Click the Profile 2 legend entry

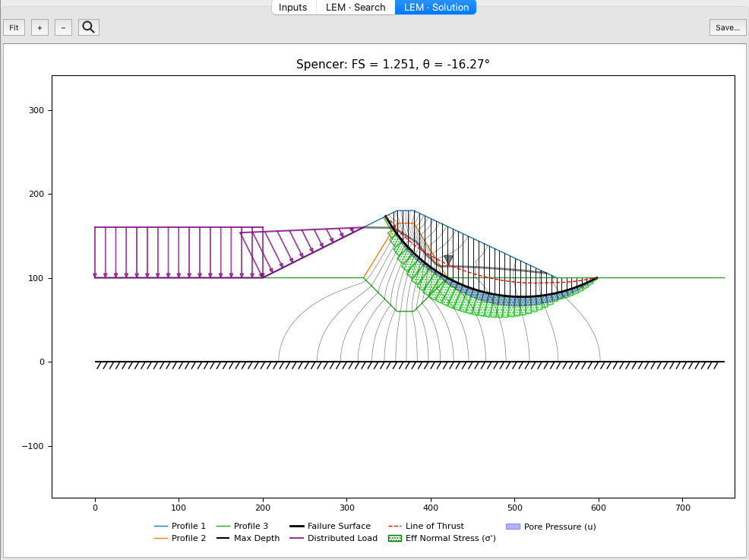click(x=180, y=538)
